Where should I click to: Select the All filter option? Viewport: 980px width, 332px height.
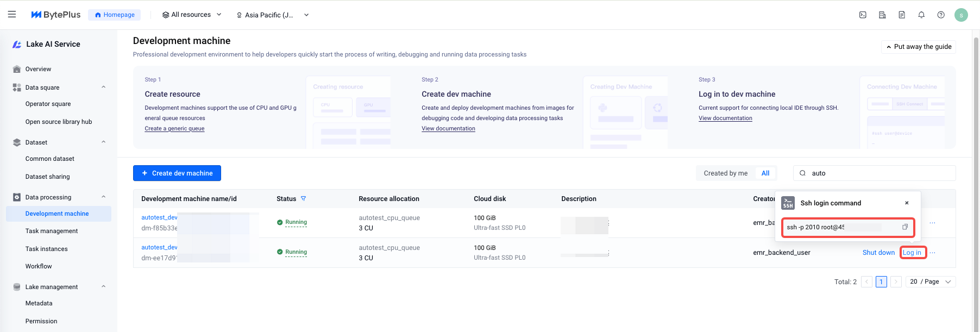point(765,173)
